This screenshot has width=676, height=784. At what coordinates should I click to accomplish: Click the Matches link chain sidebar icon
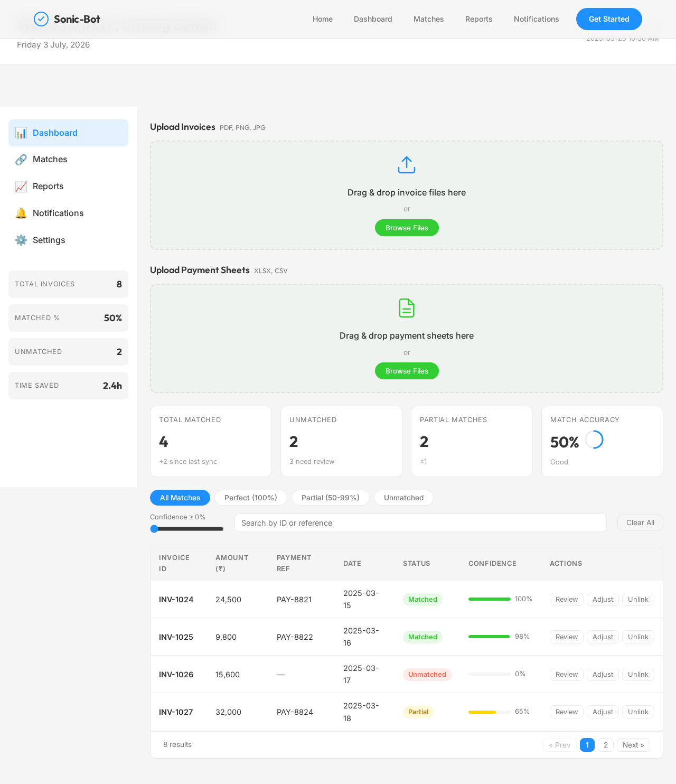click(21, 160)
